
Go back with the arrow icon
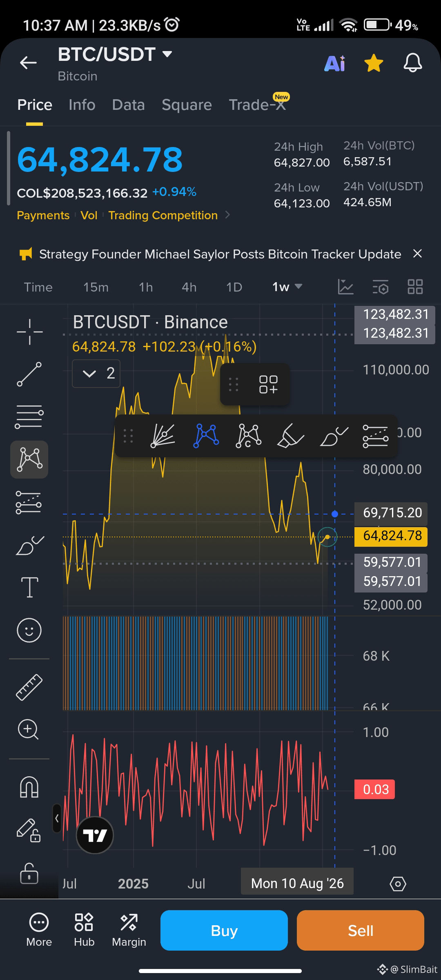click(28, 62)
